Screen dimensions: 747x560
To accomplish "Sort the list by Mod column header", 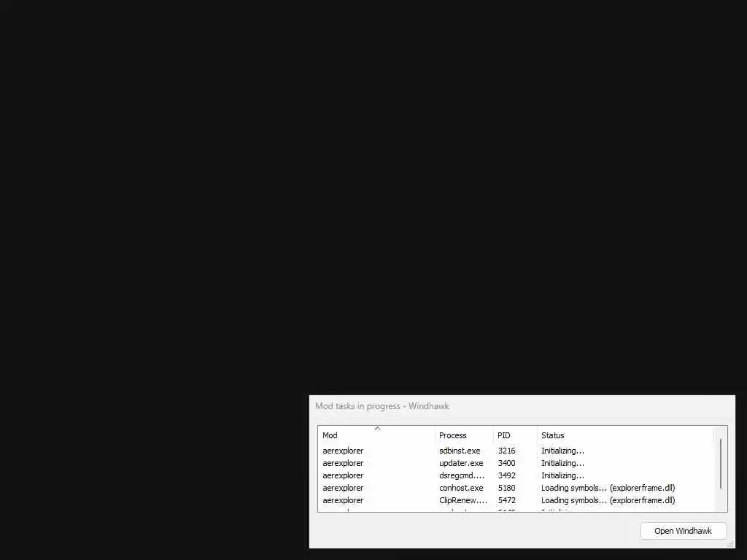I will pyautogui.click(x=376, y=435).
